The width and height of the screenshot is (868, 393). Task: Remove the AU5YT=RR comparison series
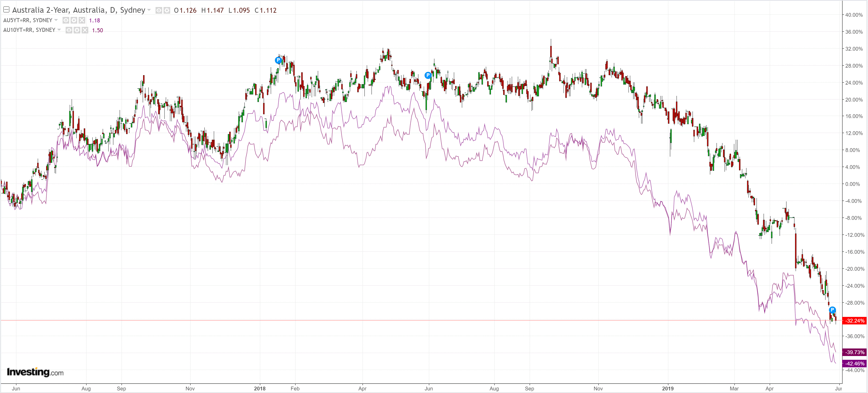(x=82, y=20)
